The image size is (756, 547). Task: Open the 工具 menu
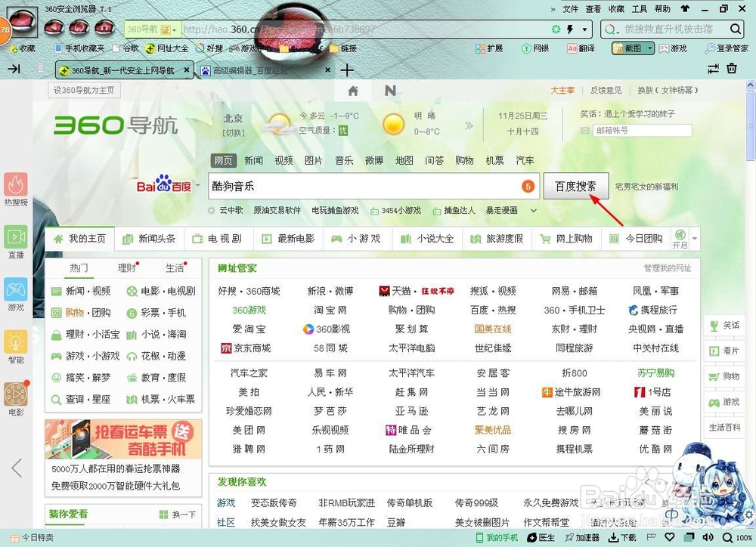[x=639, y=8]
